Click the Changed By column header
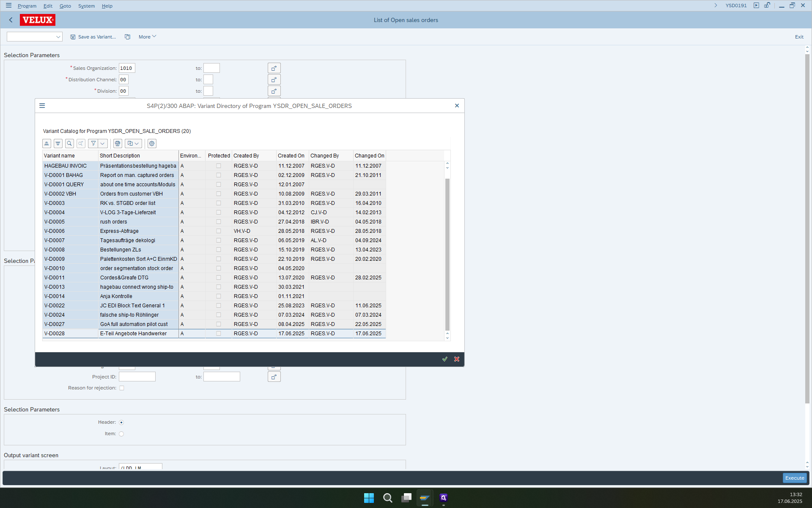The height and width of the screenshot is (508, 812). pos(331,156)
